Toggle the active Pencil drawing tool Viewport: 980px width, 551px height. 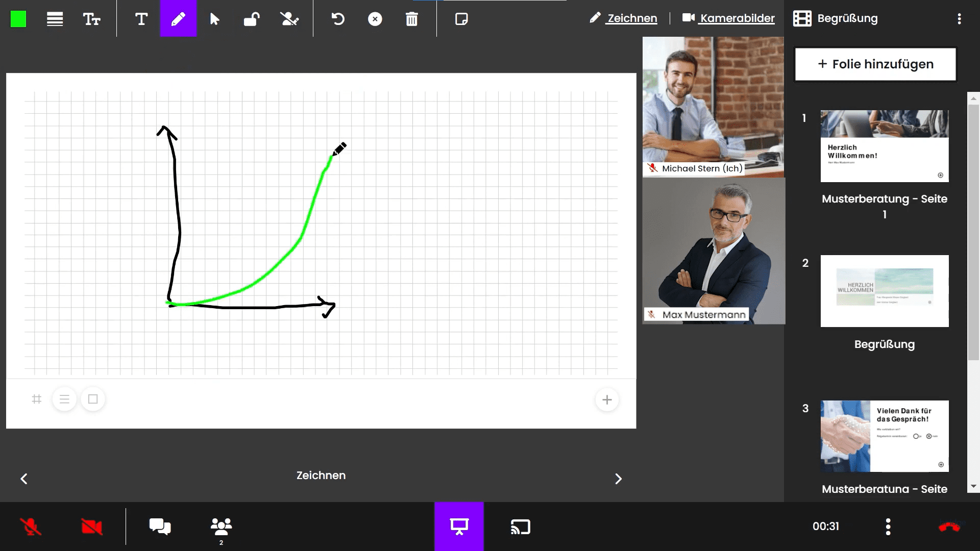pyautogui.click(x=178, y=18)
